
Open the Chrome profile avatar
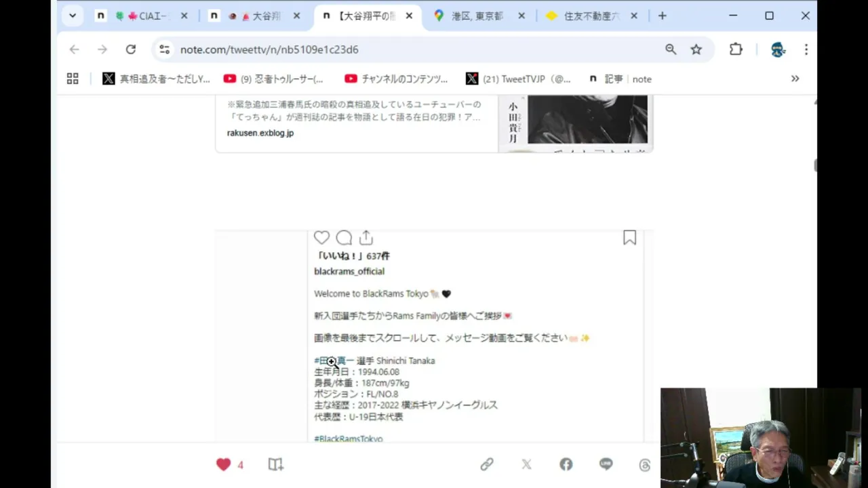[778, 49]
